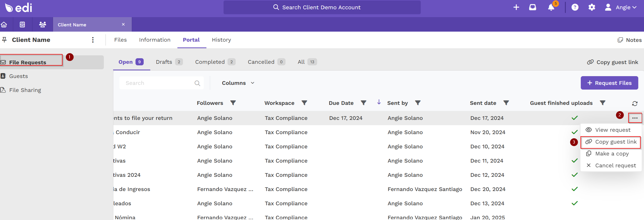Show the Completed requests tab
644x220 pixels.
(215, 62)
